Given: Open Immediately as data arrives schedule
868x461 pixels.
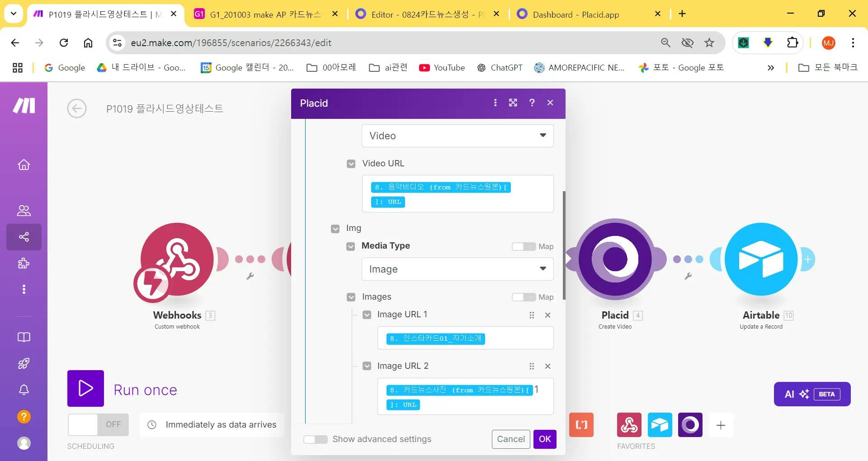Looking at the screenshot, I should coord(212,425).
